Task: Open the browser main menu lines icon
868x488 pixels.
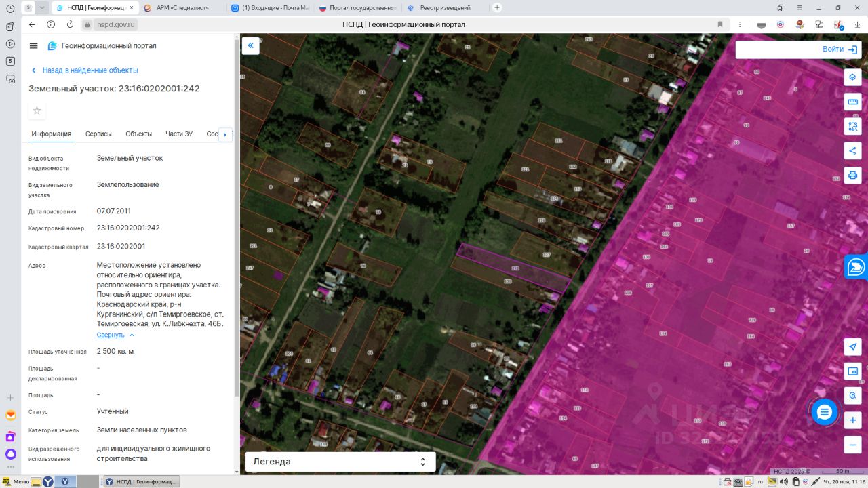Action: [x=800, y=7]
